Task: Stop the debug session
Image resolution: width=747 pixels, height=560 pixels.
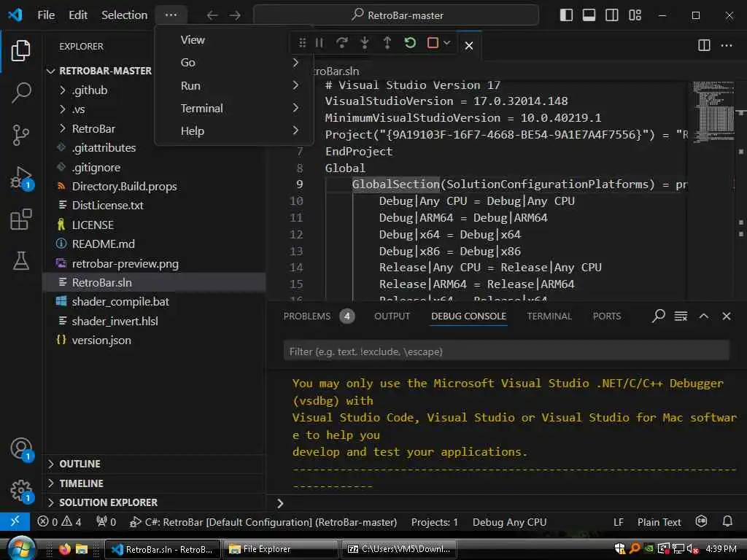Action: click(433, 43)
